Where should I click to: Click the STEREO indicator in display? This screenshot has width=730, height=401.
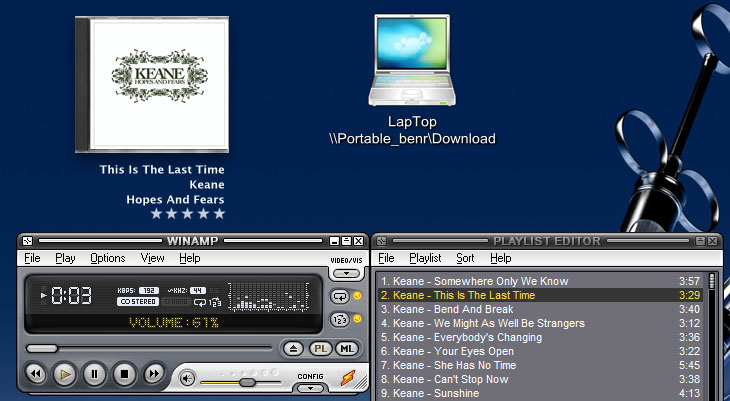click(x=138, y=302)
